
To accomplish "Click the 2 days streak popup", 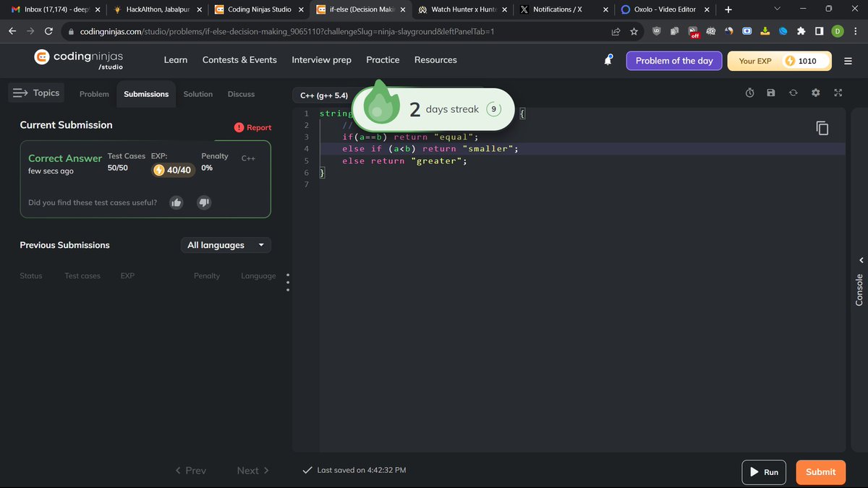I will point(433,109).
